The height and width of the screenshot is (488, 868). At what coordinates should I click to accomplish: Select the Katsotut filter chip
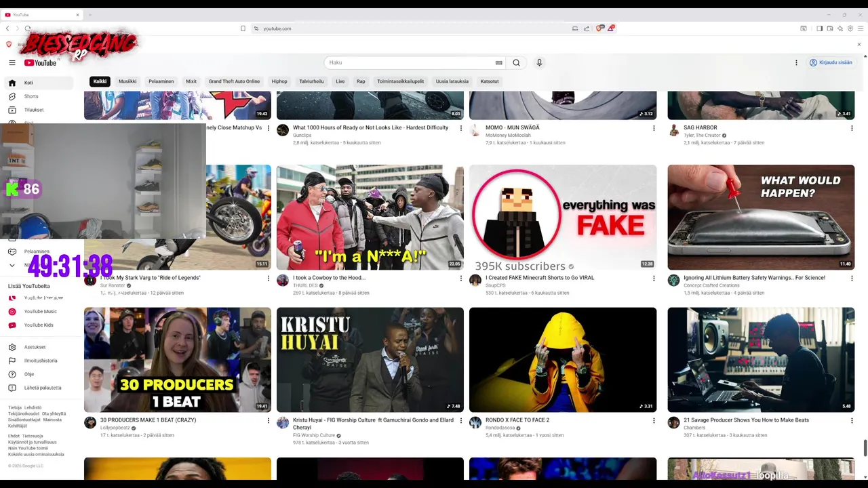(490, 81)
